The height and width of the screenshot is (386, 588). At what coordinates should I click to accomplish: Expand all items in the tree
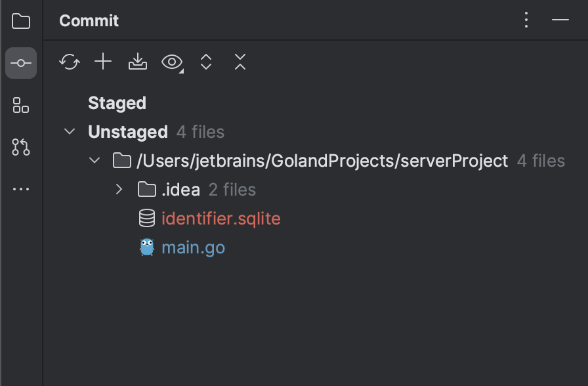tap(205, 62)
